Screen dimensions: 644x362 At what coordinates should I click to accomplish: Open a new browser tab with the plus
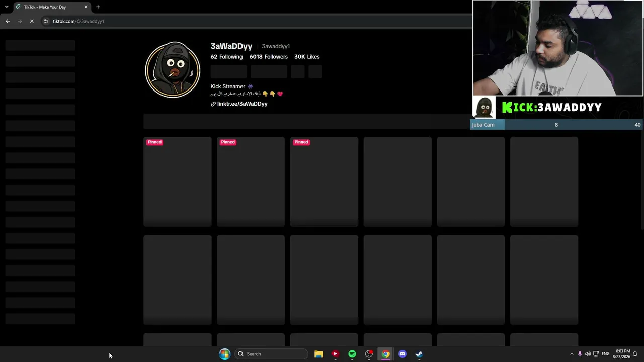98,7
